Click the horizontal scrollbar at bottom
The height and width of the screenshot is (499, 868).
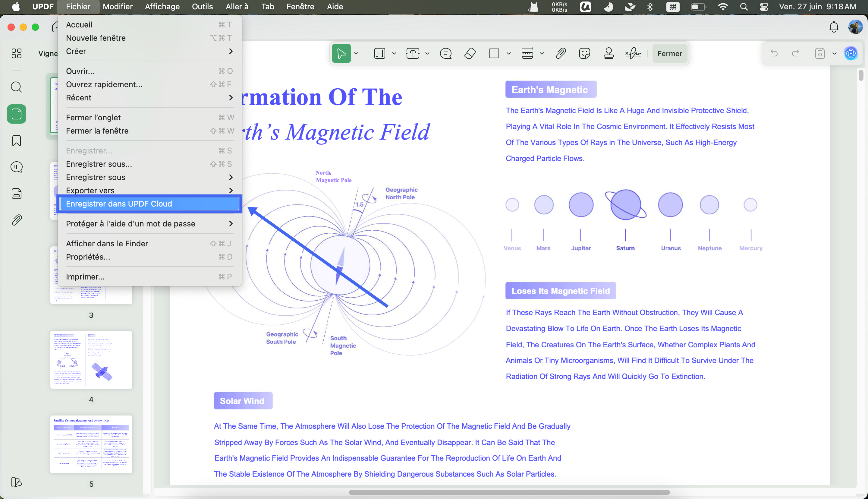click(509, 492)
